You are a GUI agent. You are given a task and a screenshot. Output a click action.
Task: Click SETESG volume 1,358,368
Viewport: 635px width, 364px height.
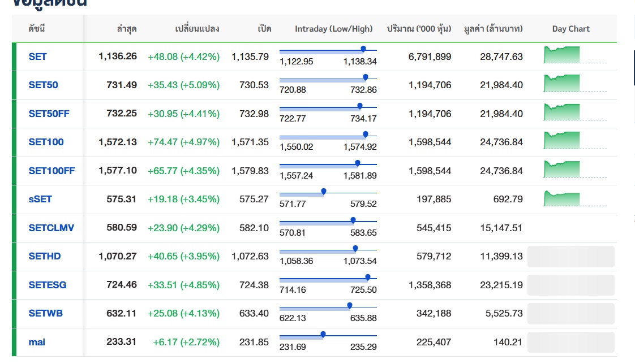point(430,285)
